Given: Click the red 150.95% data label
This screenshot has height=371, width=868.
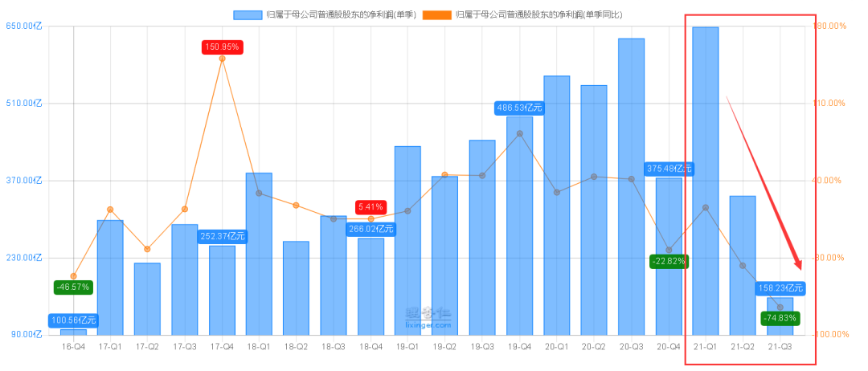Looking at the screenshot, I should (222, 47).
